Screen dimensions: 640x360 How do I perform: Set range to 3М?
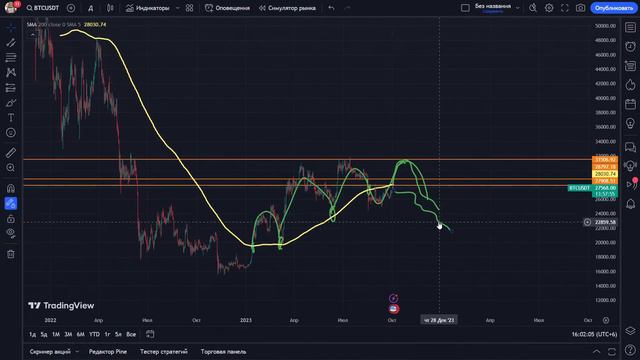click(68, 334)
